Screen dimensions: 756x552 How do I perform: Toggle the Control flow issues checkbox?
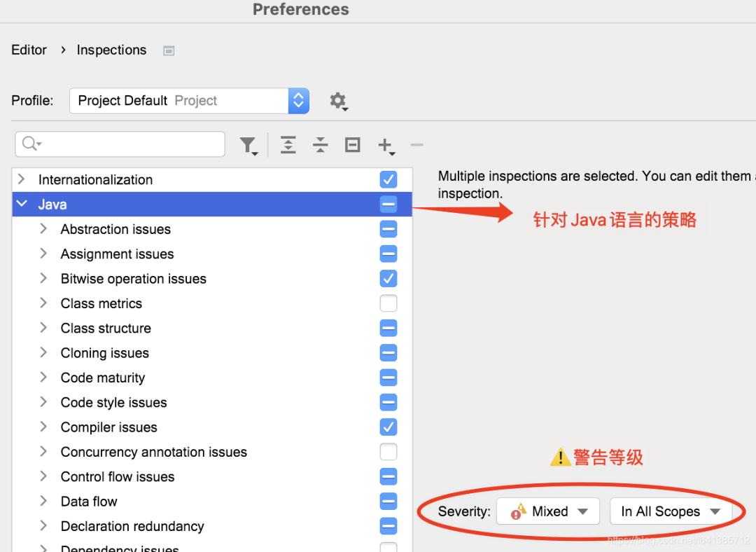coord(388,477)
